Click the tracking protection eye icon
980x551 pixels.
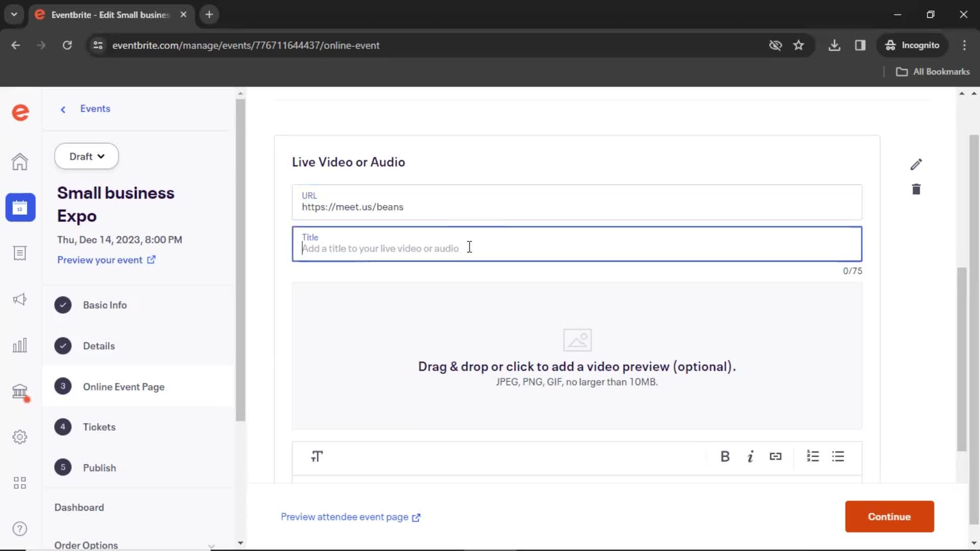(775, 45)
